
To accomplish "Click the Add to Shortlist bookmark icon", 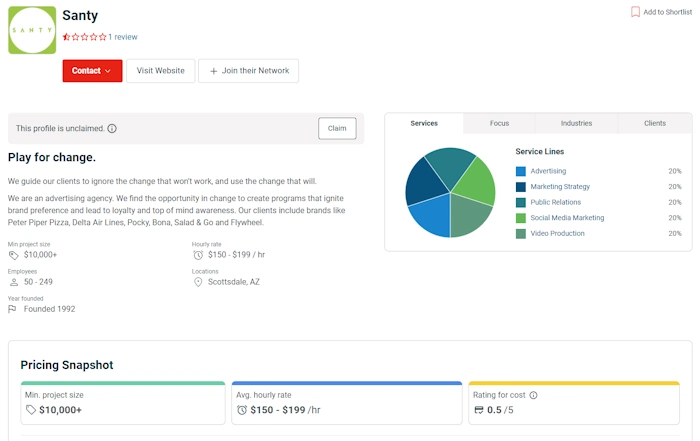I will click(x=635, y=12).
